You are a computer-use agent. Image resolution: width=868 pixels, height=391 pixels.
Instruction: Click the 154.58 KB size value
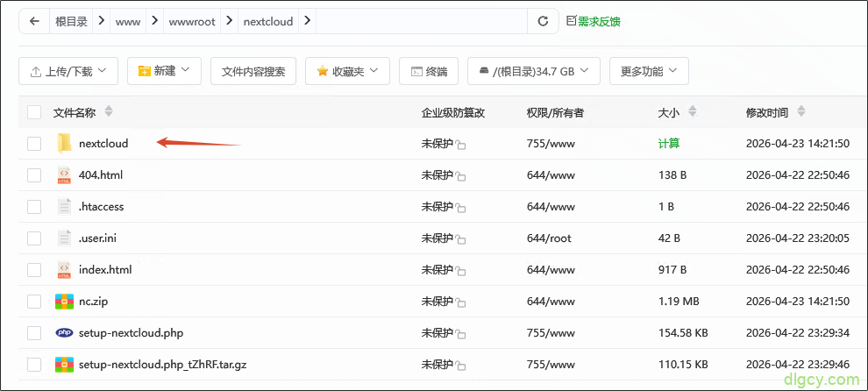tap(682, 333)
